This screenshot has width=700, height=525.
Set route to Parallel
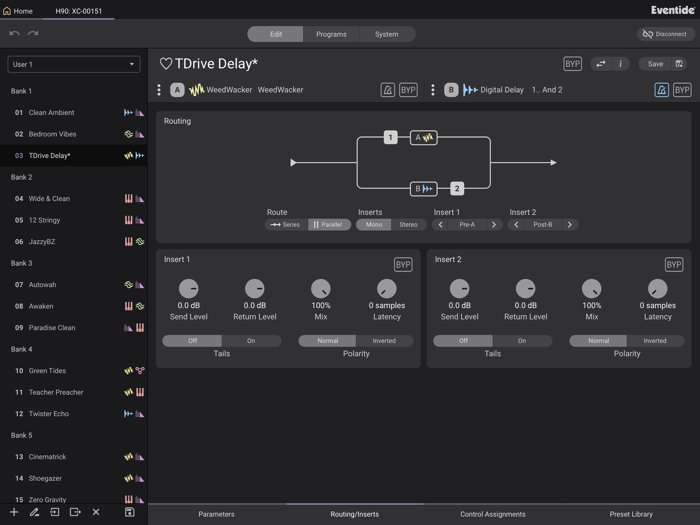point(329,225)
